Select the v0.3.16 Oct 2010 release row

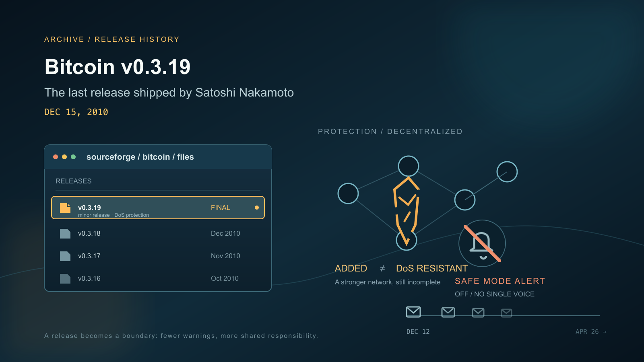pos(158,278)
